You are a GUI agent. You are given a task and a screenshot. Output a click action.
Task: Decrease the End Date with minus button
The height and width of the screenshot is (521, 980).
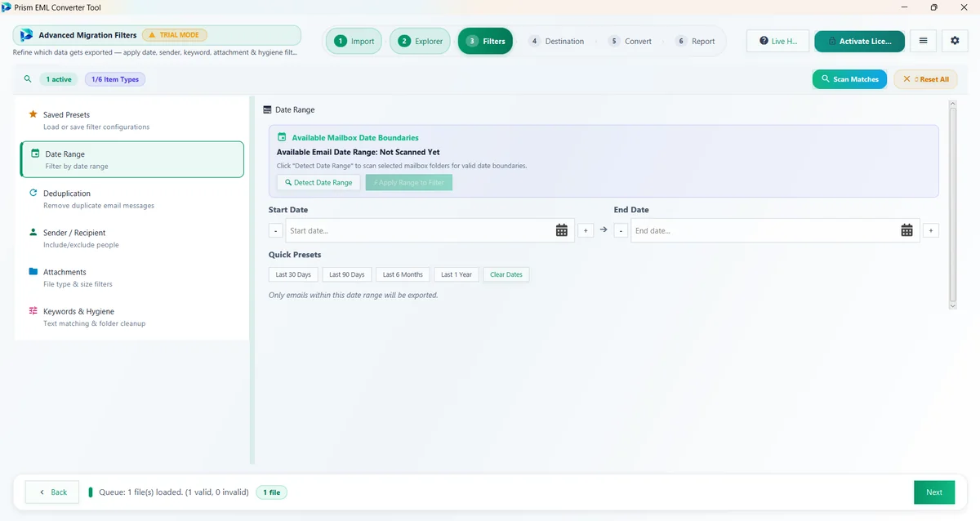click(621, 231)
